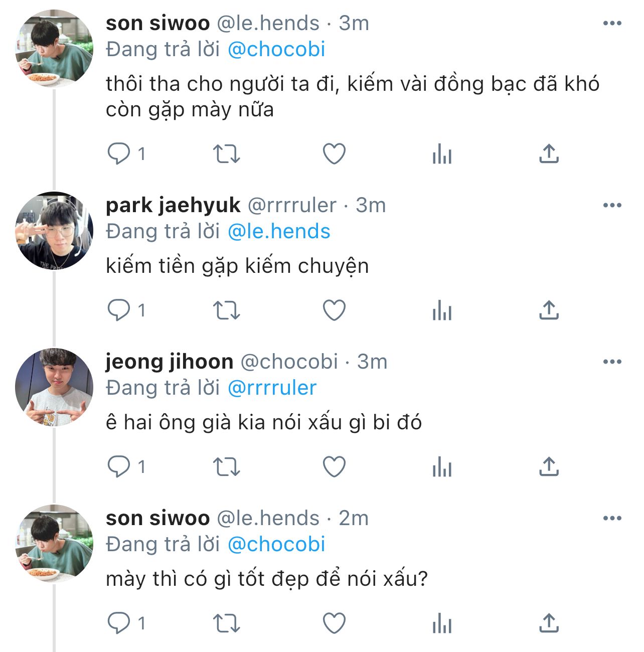Image resolution: width=644 pixels, height=652 pixels.
Task: Like son siwoo's first tweet
Action: (334, 154)
